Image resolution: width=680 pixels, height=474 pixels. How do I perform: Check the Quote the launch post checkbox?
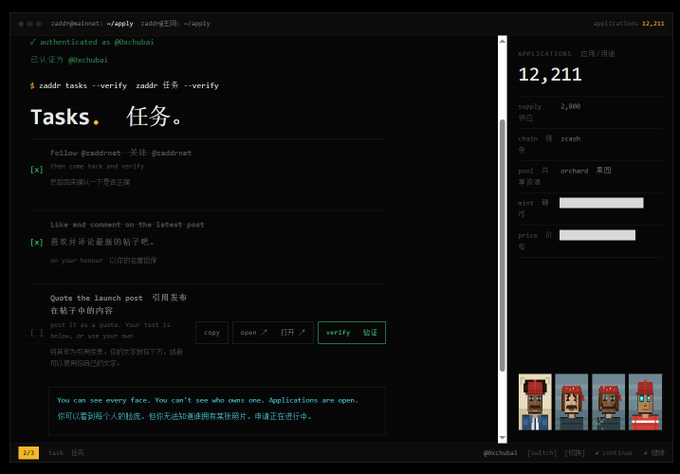click(36, 333)
